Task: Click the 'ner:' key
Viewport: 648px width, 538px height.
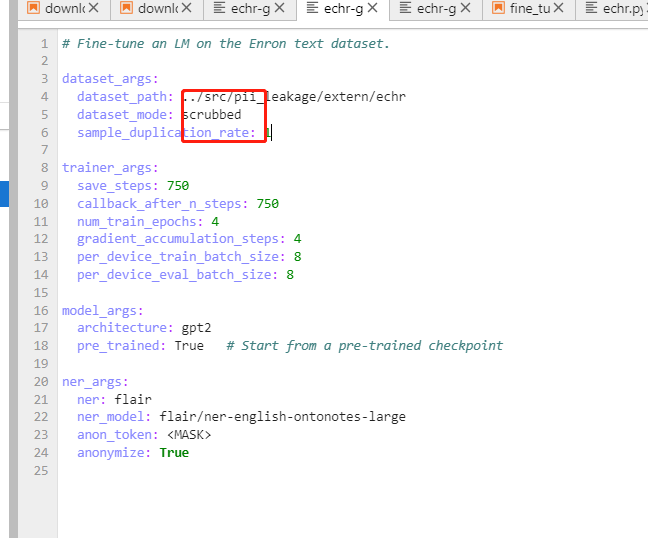Action: [x=92, y=400]
